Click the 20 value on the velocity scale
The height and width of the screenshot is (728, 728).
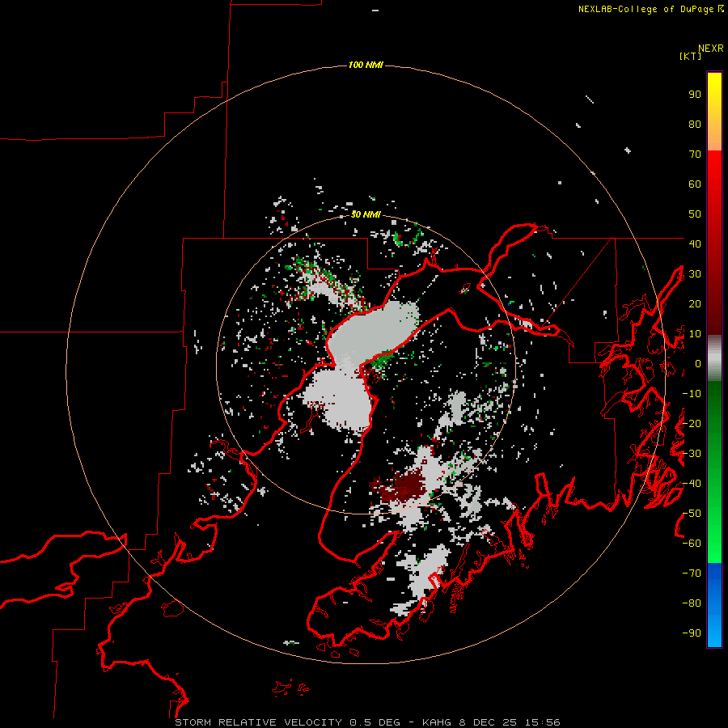695,304
